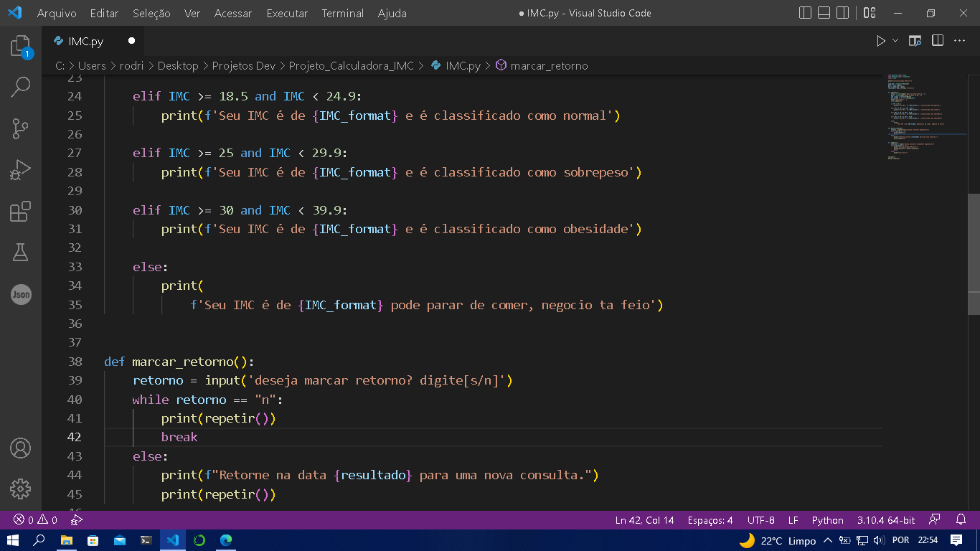Image resolution: width=980 pixels, height=551 pixels.
Task: Change encoding via UTF-8
Action: (760, 520)
